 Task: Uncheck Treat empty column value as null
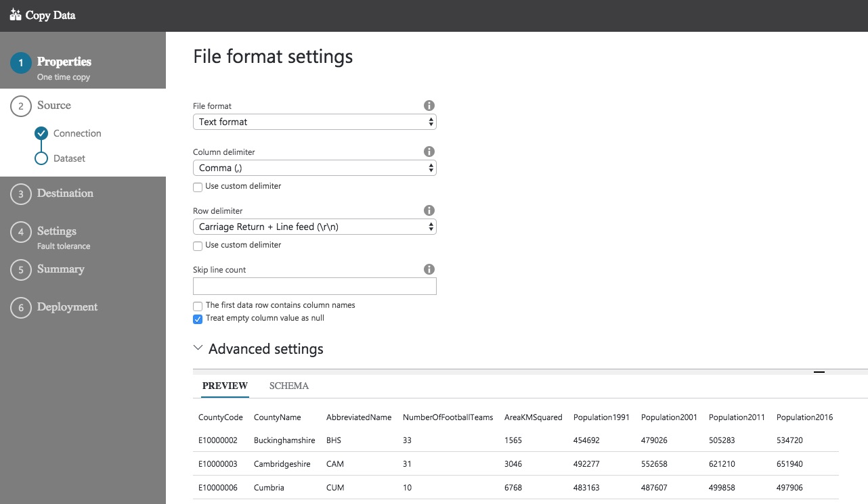click(198, 319)
